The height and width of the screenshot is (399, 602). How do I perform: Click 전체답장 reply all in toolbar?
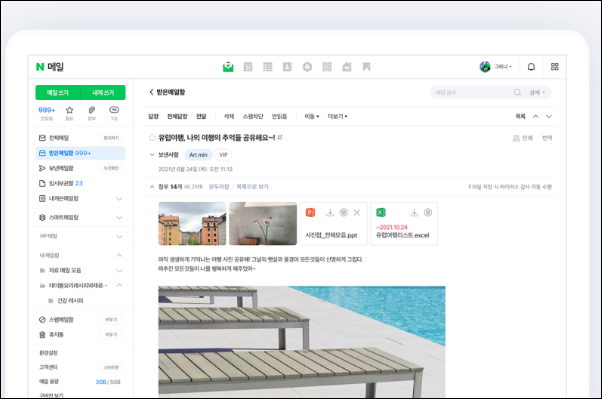177,116
